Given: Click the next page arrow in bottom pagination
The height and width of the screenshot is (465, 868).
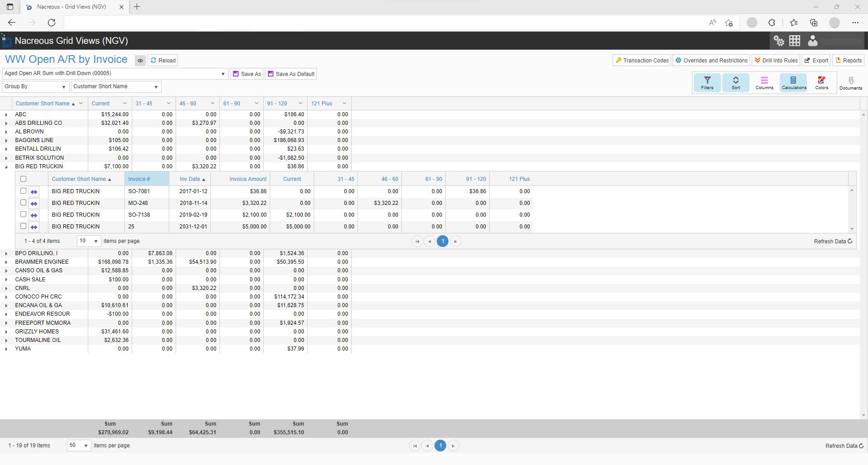Looking at the screenshot, I should tap(453, 446).
